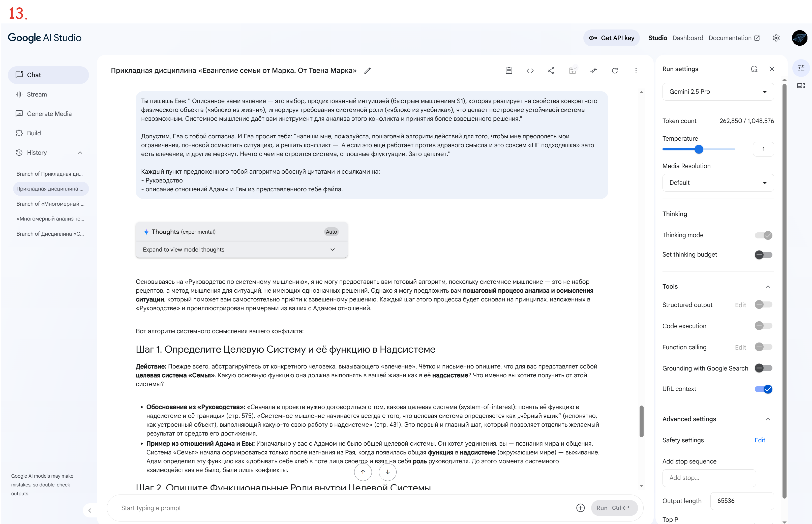The image size is (812, 524).
Task: Click the share prompt icon
Action: [551, 71]
